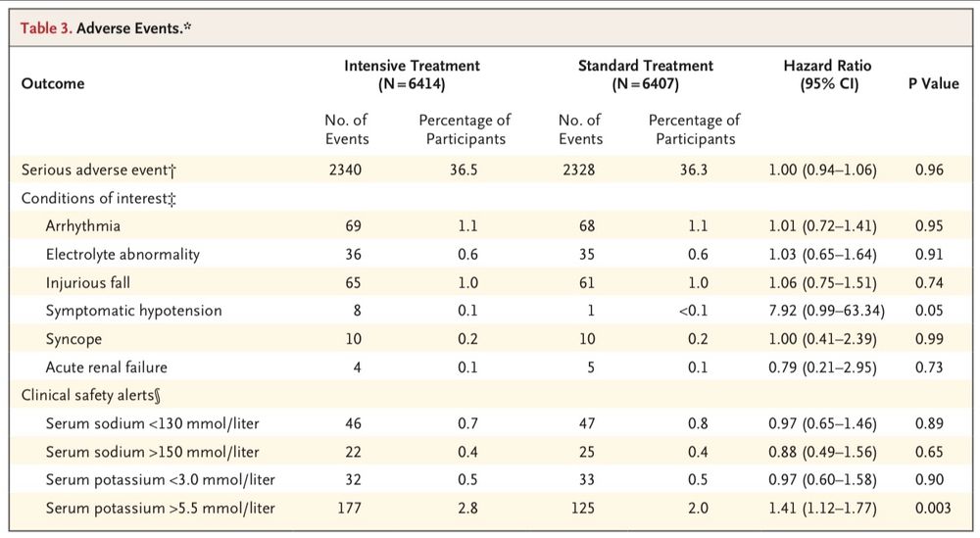Click the Intensive Treatment N=6414 header
This screenshot has width=980, height=538.
click(x=412, y=75)
